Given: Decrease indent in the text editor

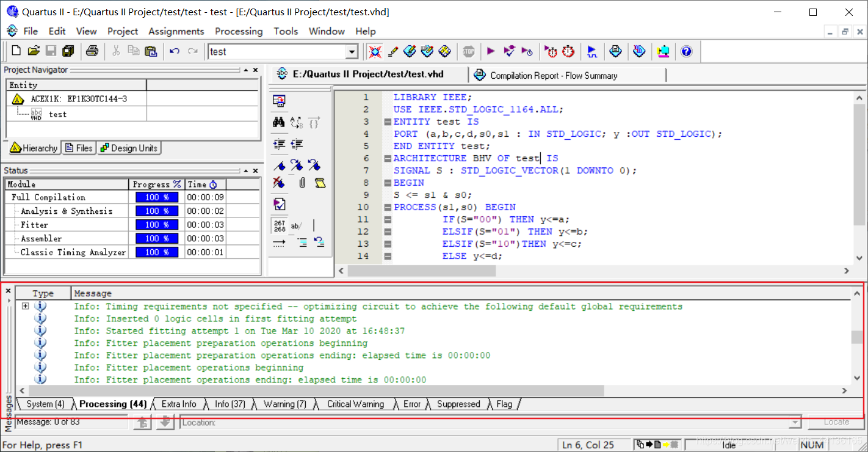Looking at the screenshot, I should click(x=297, y=144).
